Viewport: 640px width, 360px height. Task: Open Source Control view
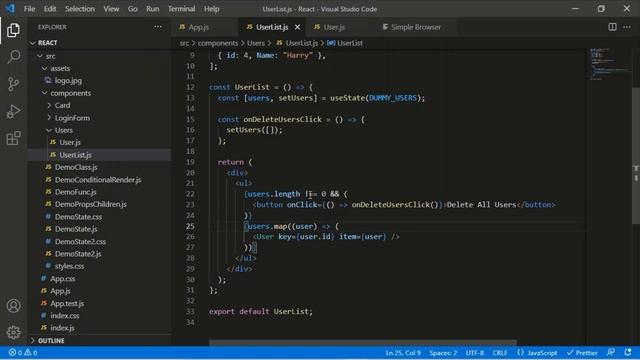click(x=13, y=84)
